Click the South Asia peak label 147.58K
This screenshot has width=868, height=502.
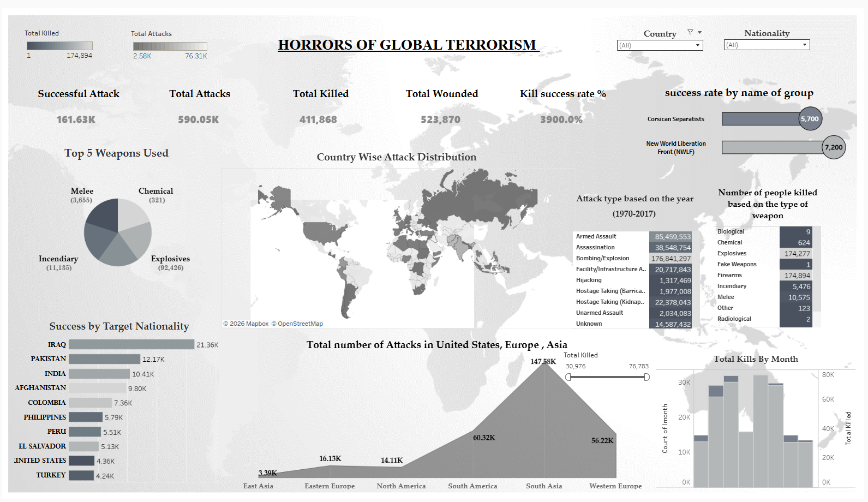pos(543,361)
